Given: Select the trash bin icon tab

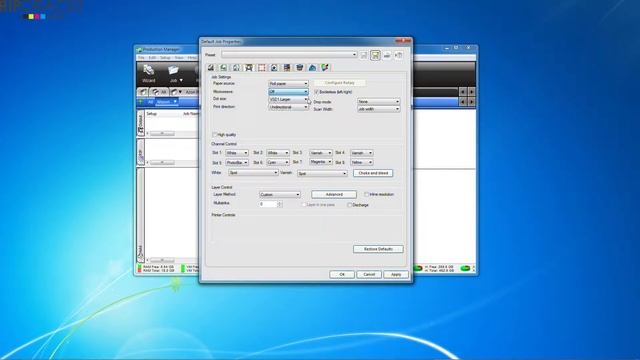Looking at the screenshot, I should pyautogui.click(x=300, y=67).
